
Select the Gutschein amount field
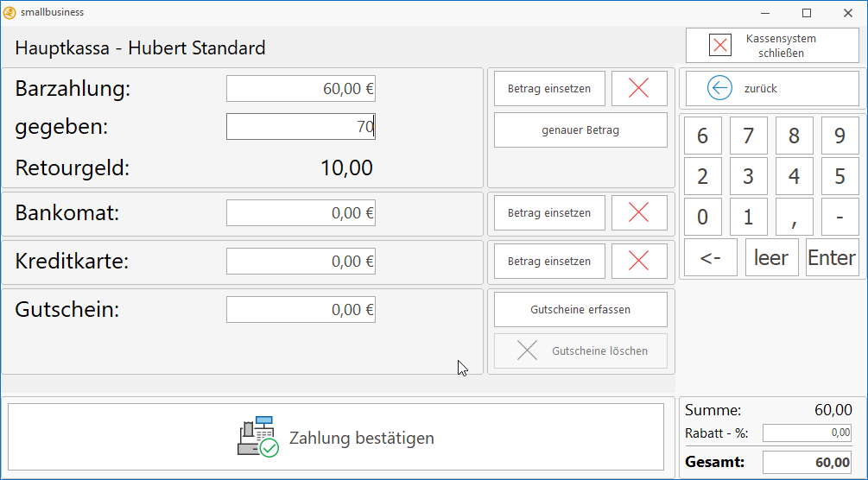tap(301, 309)
